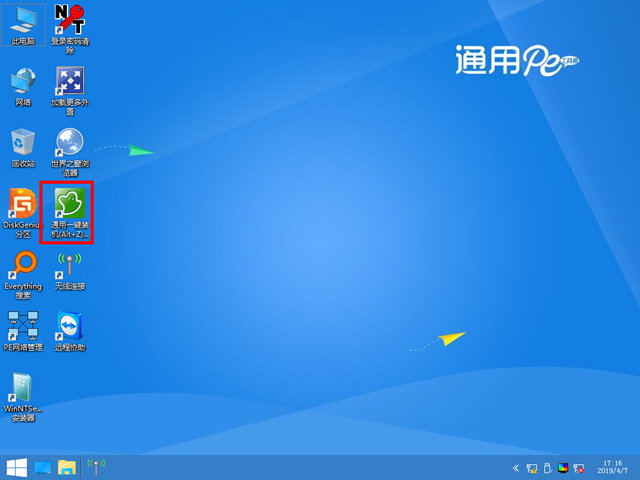Expand the hidden system tray icons chevron
The width and height of the screenshot is (640, 480).
pyautogui.click(x=516, y=467)
